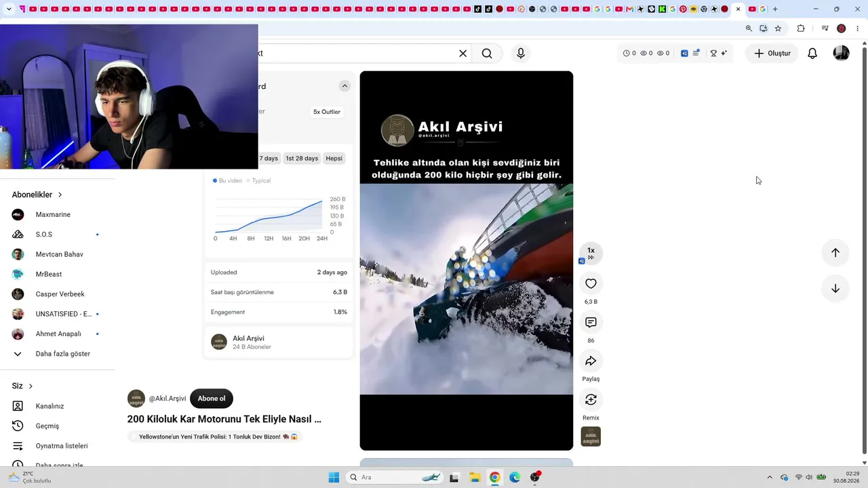The width and height of the screenshot is (868, 488).
Task: Open the sound thumbnail below Remix
Action: (x=591, y=436)
